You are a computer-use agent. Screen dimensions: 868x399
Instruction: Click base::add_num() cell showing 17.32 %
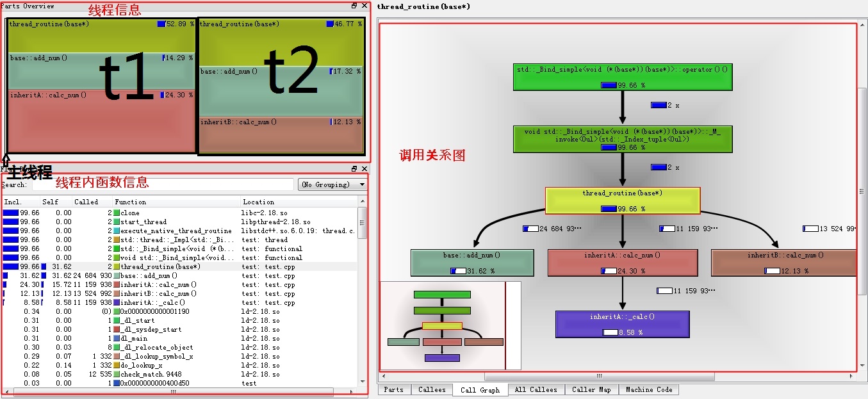pos(281,91)
